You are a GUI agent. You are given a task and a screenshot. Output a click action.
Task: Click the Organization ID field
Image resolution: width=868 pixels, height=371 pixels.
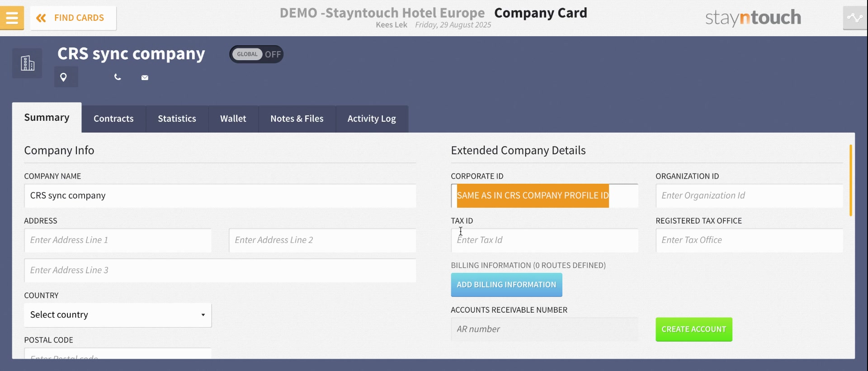(749, 196)
